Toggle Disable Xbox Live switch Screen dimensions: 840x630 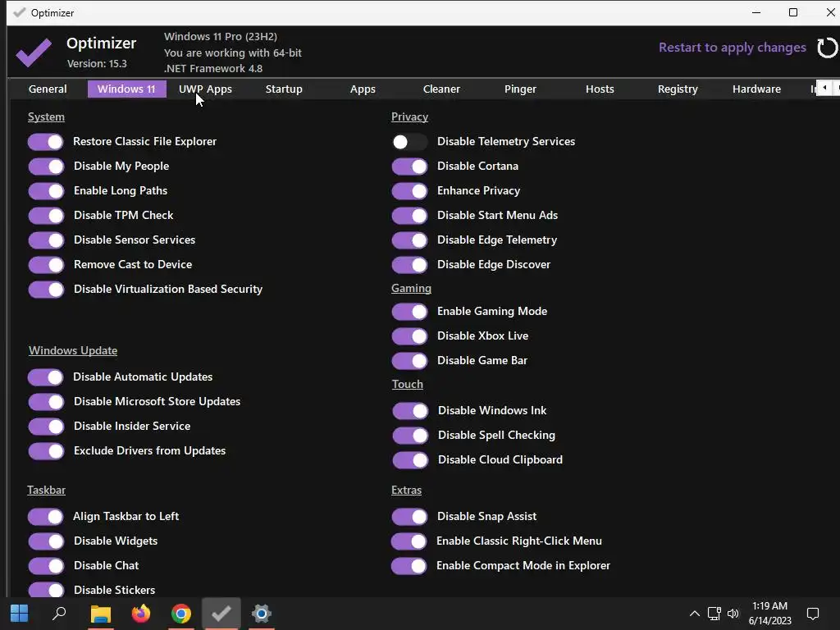click(410, 336)
